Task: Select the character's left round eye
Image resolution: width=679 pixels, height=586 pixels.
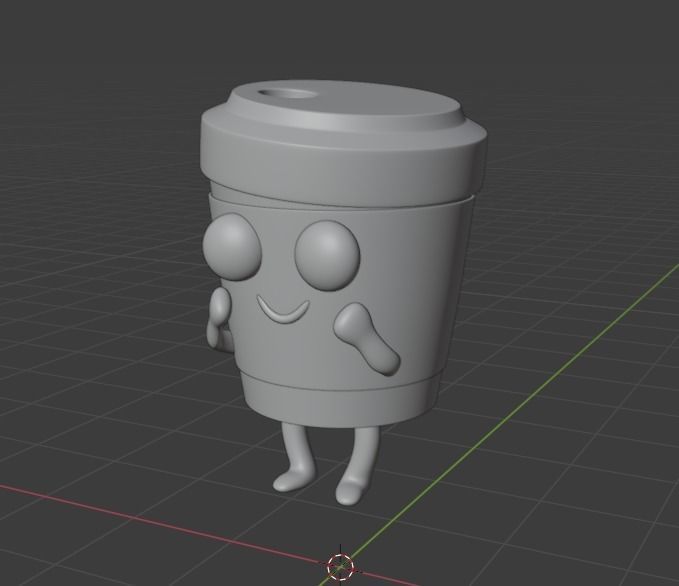Action: pos(232,246)
